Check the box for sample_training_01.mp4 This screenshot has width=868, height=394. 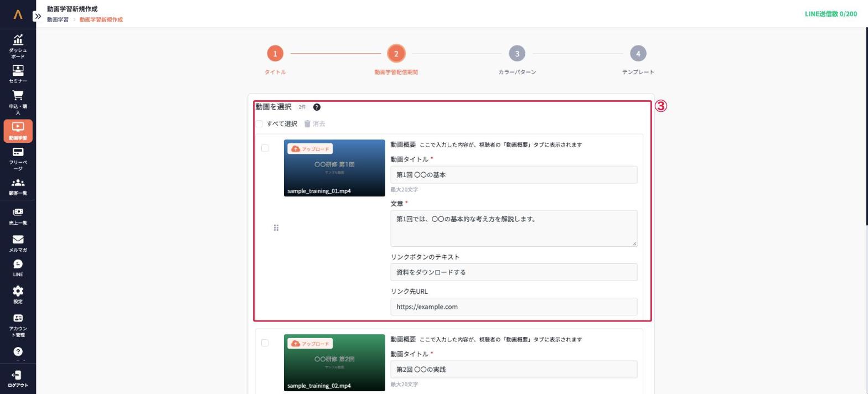pyautogui.click(x=265, y=148)
